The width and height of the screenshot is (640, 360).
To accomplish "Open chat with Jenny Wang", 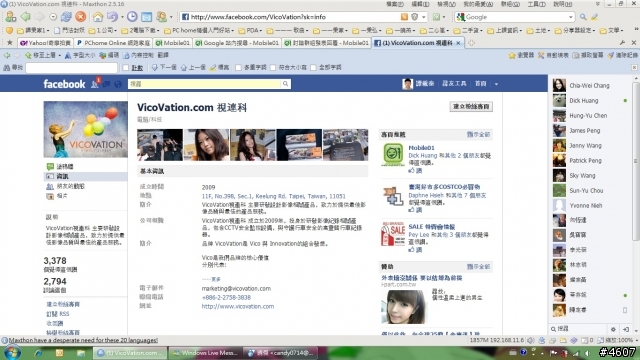I will tap(590, 145).
